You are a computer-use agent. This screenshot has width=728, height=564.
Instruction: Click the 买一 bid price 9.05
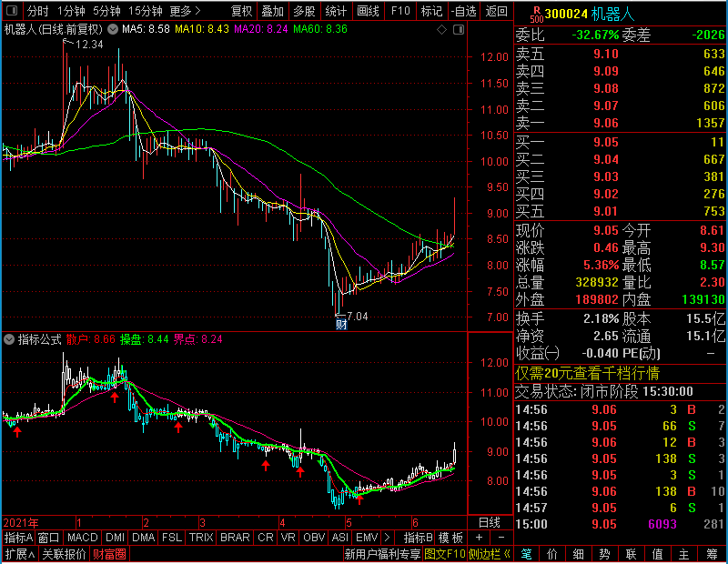pos(606,142)
